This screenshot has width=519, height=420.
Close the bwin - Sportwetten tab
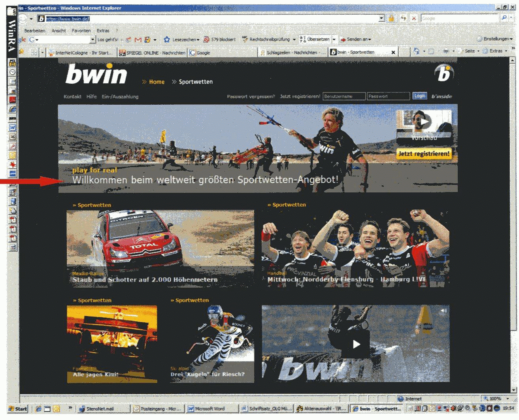(393, 52)
